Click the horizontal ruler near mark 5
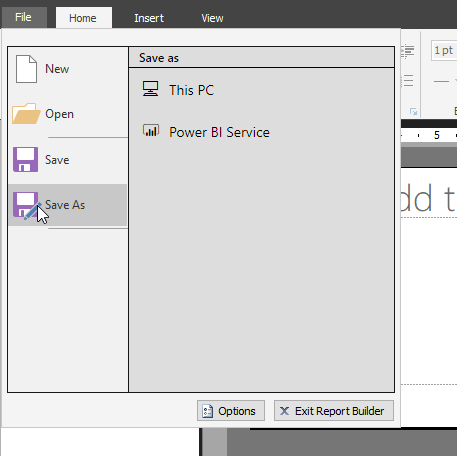This screenshot has height=456, width=457. click(437, 135)
